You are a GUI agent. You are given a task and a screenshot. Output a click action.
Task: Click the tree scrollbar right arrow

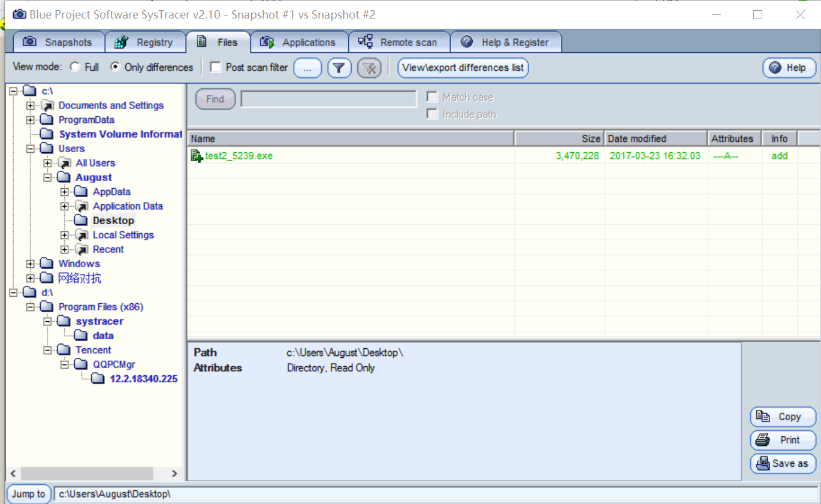tap(174, 473)
